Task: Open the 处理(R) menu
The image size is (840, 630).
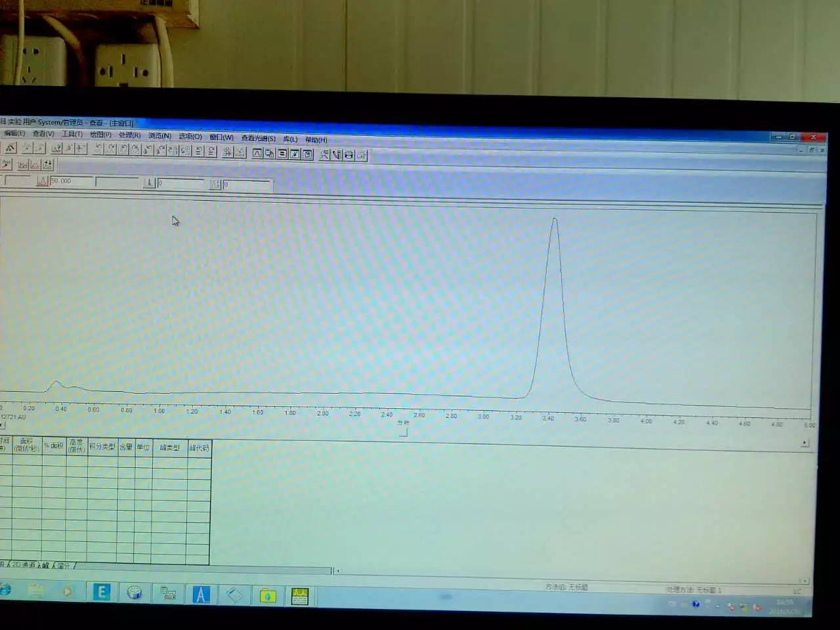Action: [130, 135]
